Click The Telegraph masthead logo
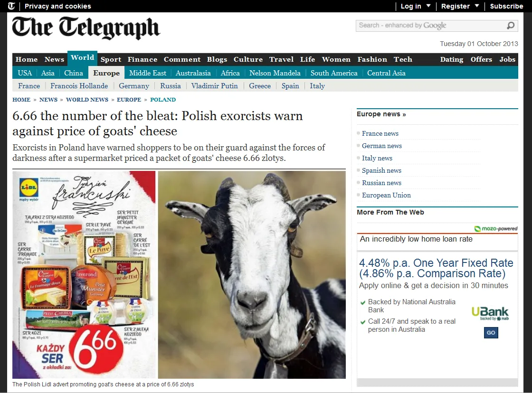 [86, 28]
